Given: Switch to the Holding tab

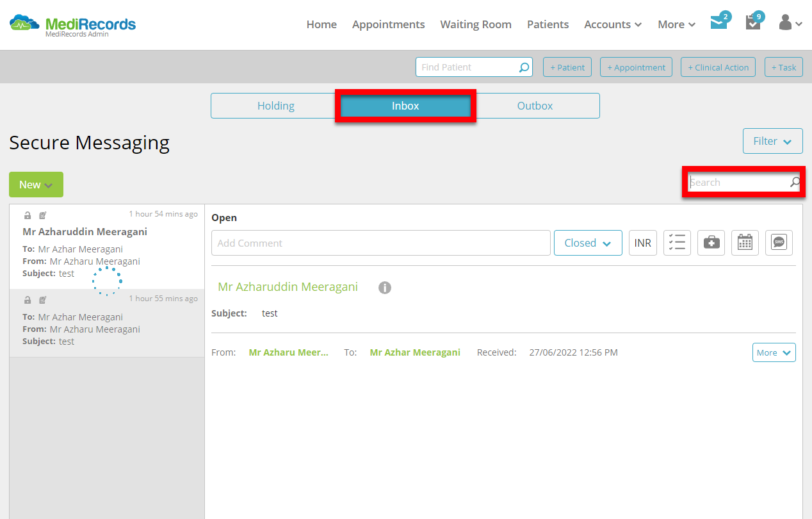Looking at the screenshot, I should [275, 106].
